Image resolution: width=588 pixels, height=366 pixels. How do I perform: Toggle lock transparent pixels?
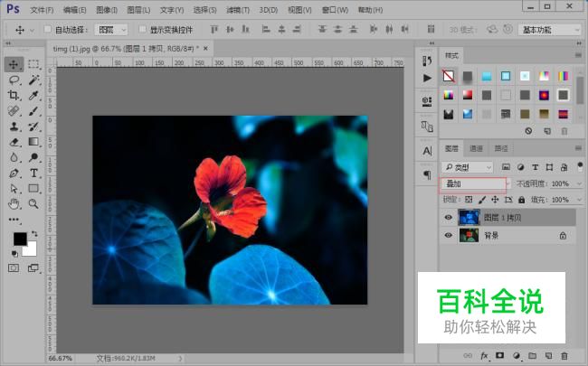pos(469,200)
